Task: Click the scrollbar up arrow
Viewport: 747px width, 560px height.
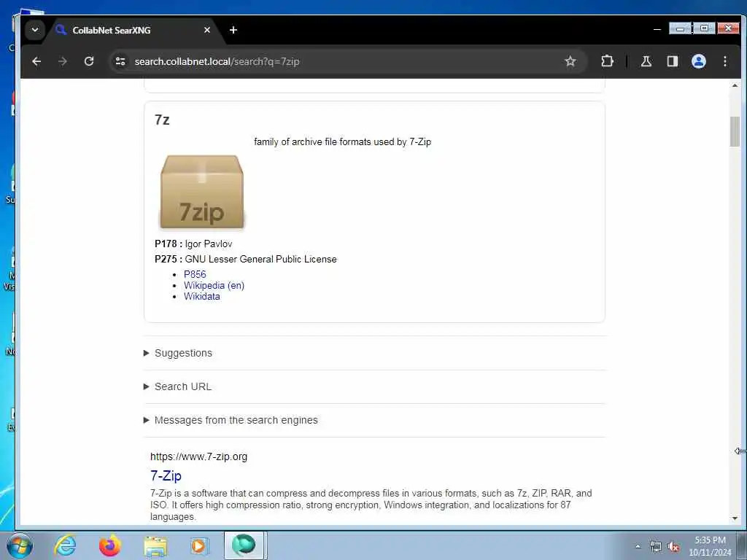Action: 735,86
